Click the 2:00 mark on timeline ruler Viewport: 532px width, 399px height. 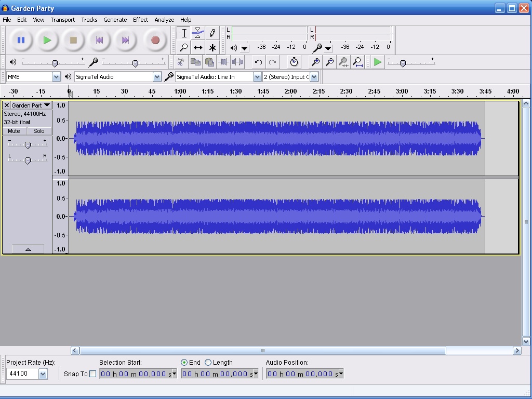click(290, 91)
